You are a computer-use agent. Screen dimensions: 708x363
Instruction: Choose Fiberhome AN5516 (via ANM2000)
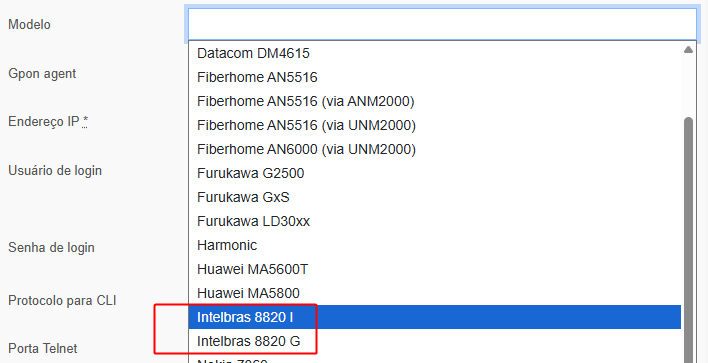(434, 102)
